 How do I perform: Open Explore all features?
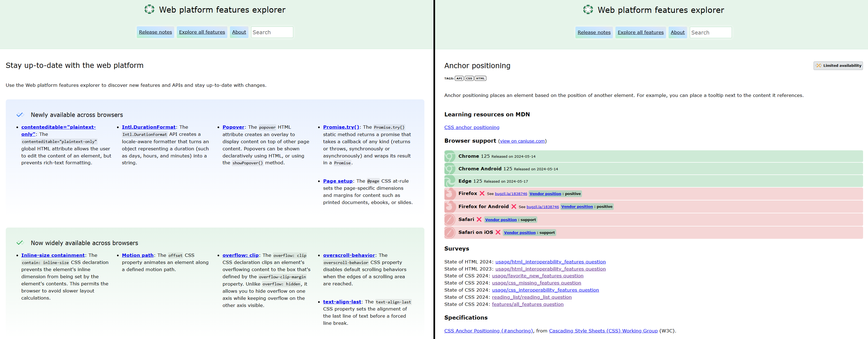(x=202, y=32)
